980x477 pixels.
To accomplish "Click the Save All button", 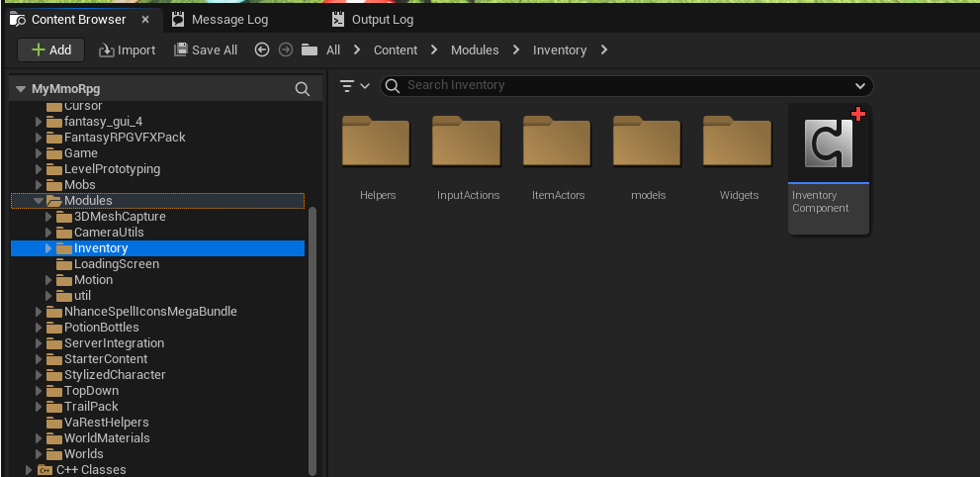I will (x=206, y=50).
